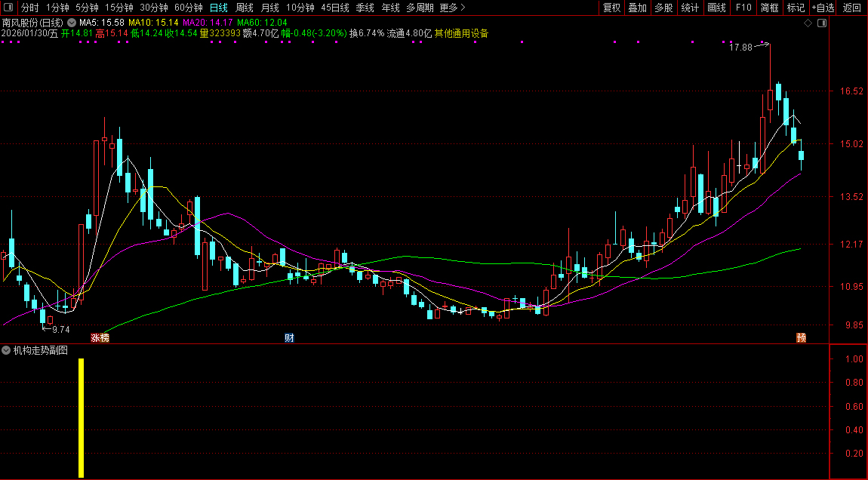This screenshot has height=480, width=868.
Task: Open the 多股 multi-stock view
Action: tap(663, 8)
